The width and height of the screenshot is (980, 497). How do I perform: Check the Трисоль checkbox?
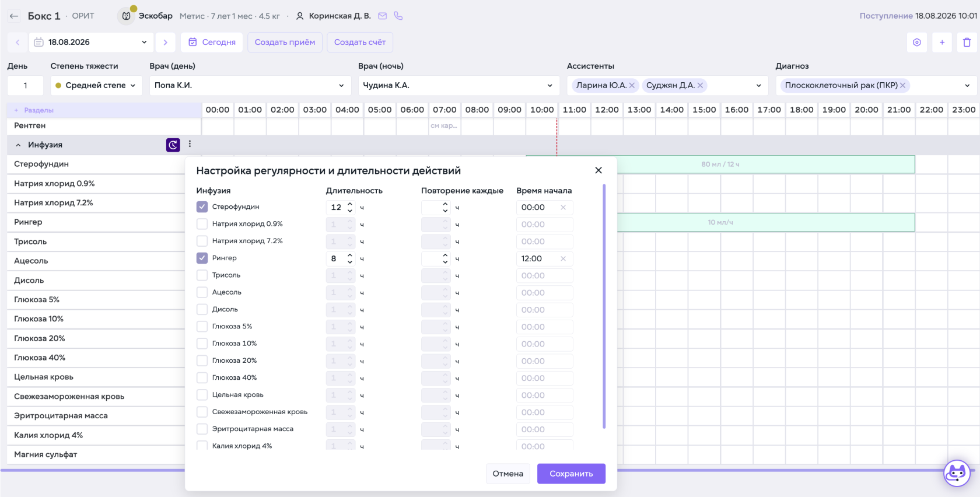[x=202, y=275]
